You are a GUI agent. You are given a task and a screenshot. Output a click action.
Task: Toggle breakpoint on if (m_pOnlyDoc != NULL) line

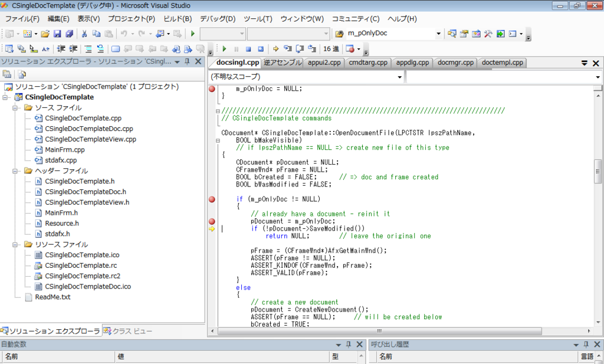click(212, 199)
